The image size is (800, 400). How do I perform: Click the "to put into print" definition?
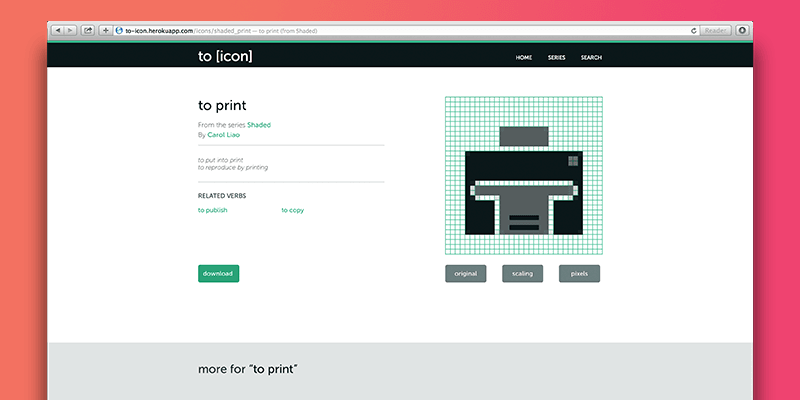tap(221, 160)
